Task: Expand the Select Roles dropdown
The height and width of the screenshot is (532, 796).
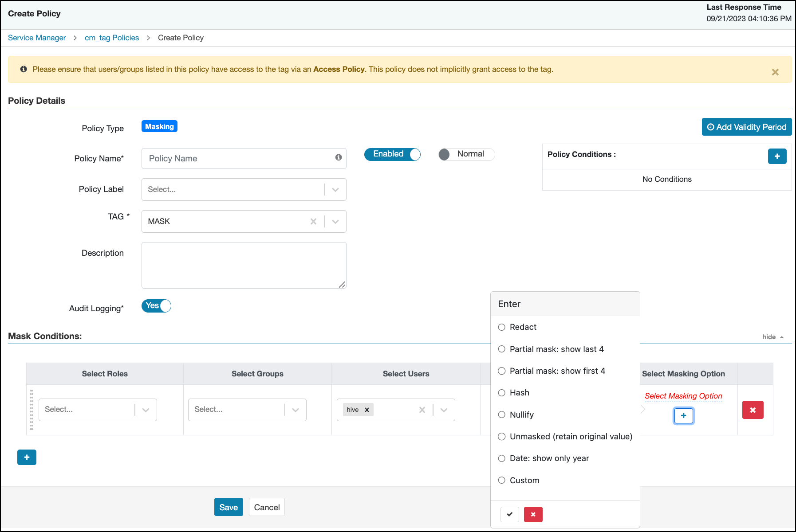Action: point(146,410)
